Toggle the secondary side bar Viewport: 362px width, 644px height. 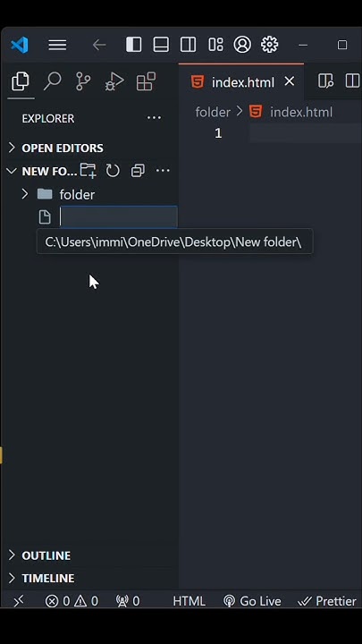(188, 45)
